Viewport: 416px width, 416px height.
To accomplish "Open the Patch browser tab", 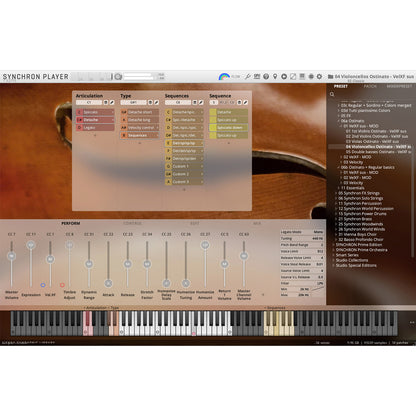I will (x=370, y=86).
